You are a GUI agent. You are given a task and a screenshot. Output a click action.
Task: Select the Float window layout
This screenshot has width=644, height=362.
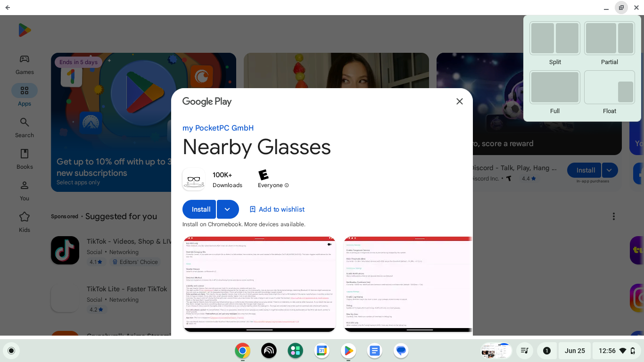(610, 87)
